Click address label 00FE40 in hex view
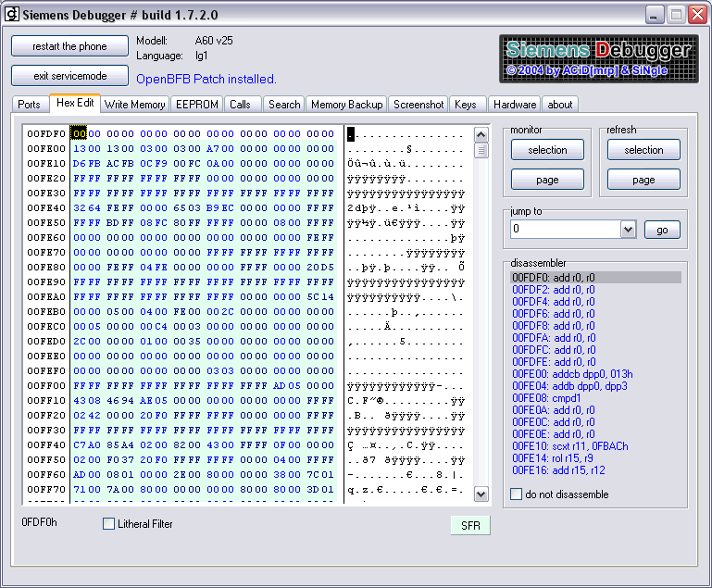Viewport: 712px width, 588px height. coord(46,207)
